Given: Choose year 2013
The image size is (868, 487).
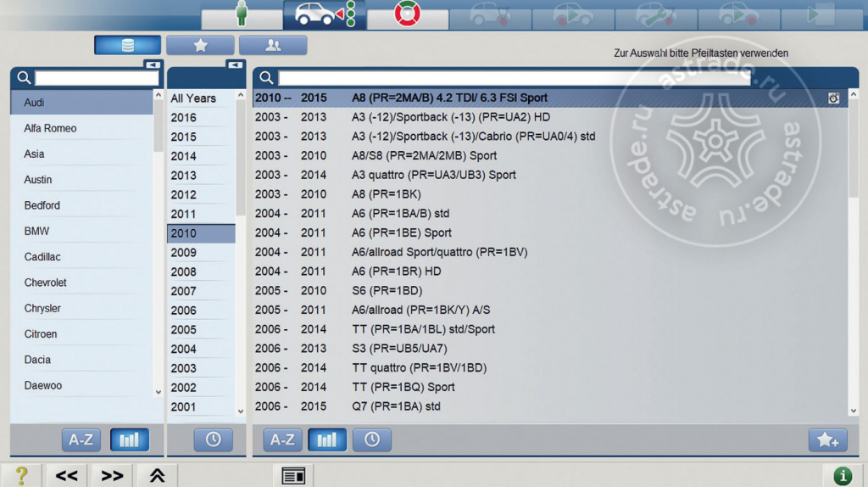Looking at the screenshot, I should coord(201,175).
